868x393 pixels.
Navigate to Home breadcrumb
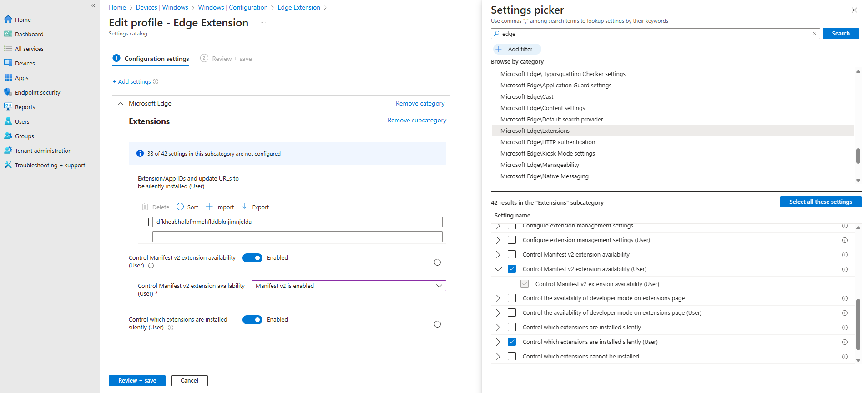click(117, 7)
